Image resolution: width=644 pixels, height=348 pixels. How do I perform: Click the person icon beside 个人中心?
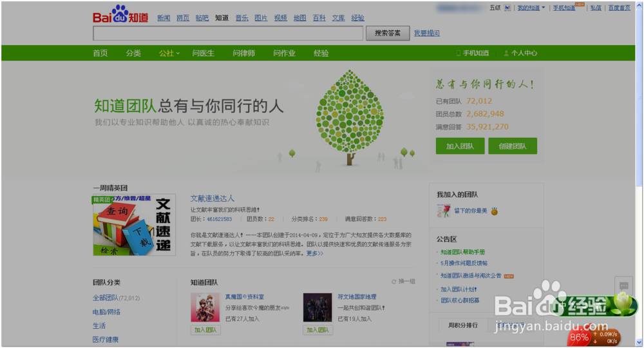point(506,53)
